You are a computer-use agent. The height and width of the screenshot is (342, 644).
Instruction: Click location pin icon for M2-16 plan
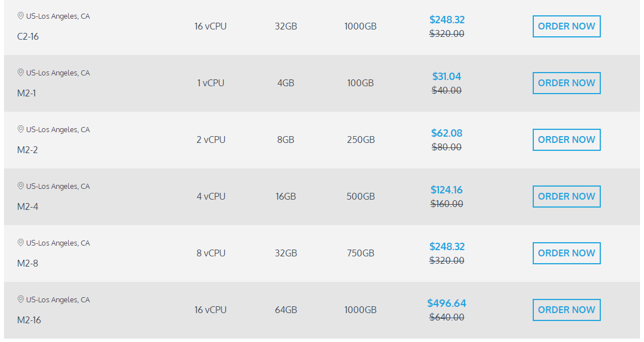(x=20, y=299)
